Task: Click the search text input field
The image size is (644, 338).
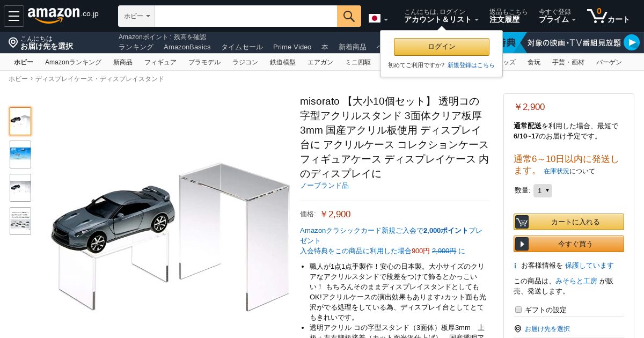Action: [246, 16]
